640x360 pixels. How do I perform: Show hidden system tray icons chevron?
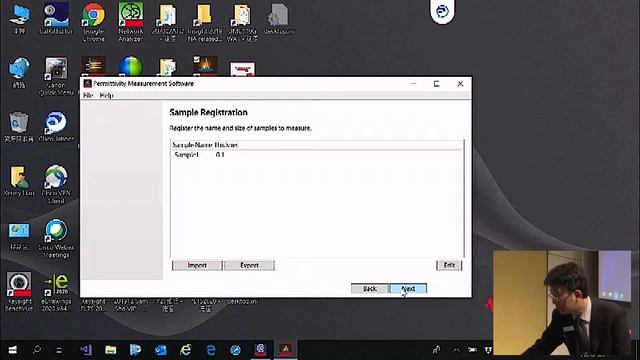tap(456, 350)
